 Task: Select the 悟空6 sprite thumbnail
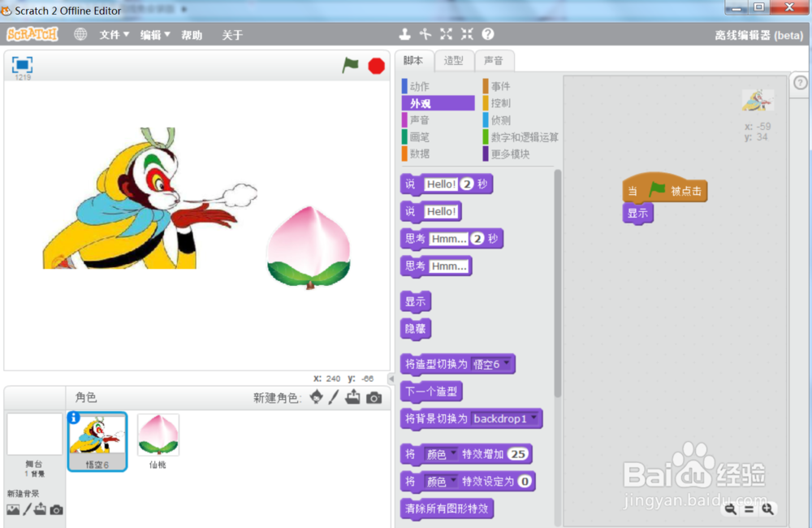tap(97, 441)
